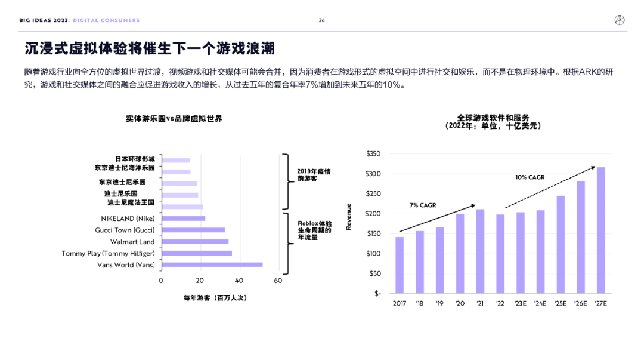The width and height of the screenshot is (644, 363).
Task: Click the ''20' x-axis label
Action: 460,303
